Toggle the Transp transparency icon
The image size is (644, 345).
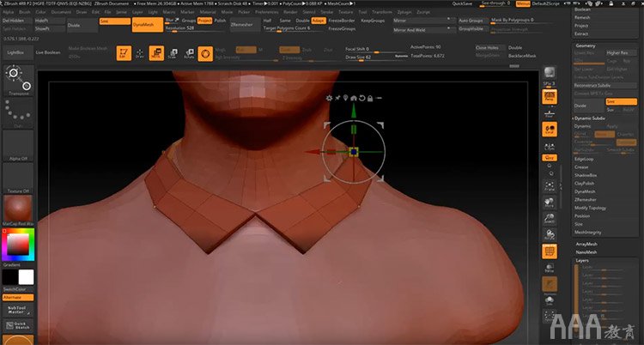coord(550,268)
